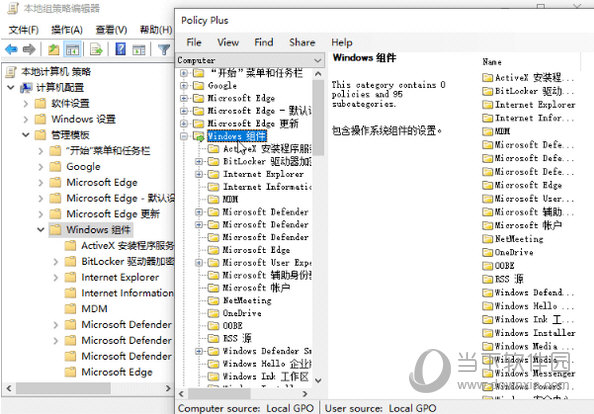Open 查看(V) menu in Group Policy Editor

pyautogui.click(x=111, y=30)
